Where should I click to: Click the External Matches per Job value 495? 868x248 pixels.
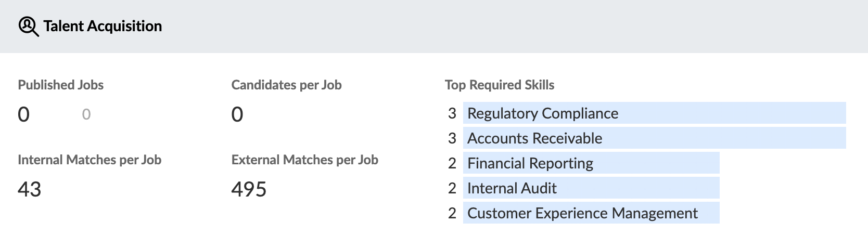(249, 189)
